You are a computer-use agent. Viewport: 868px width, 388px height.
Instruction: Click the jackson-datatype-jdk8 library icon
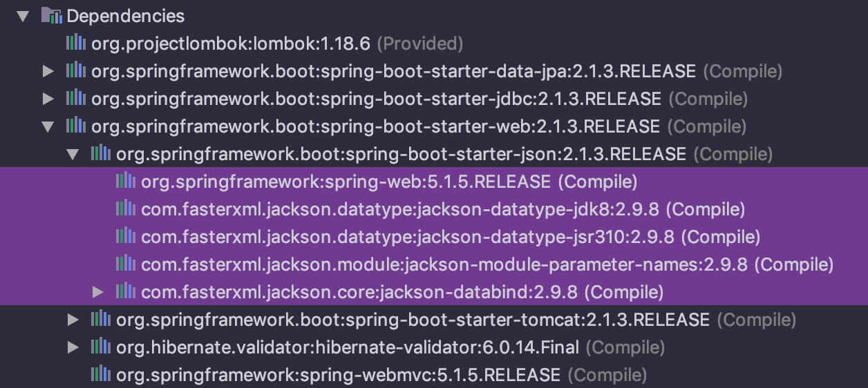tap(126, 209)
